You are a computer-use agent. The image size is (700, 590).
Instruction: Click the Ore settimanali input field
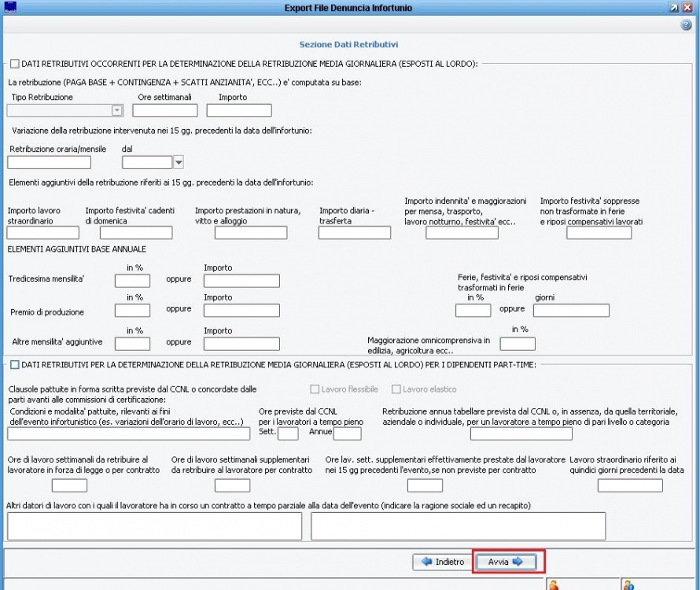click(164, 111)
